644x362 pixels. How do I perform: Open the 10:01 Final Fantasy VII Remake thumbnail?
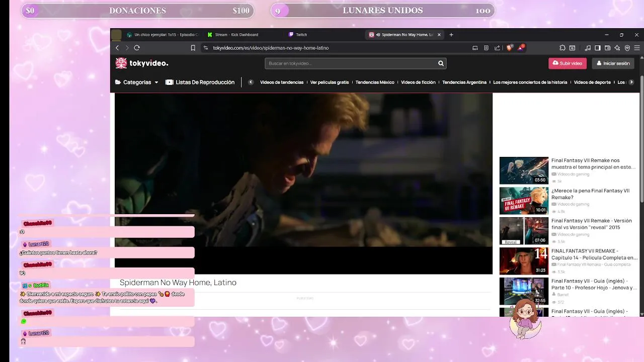pos(524,201)
